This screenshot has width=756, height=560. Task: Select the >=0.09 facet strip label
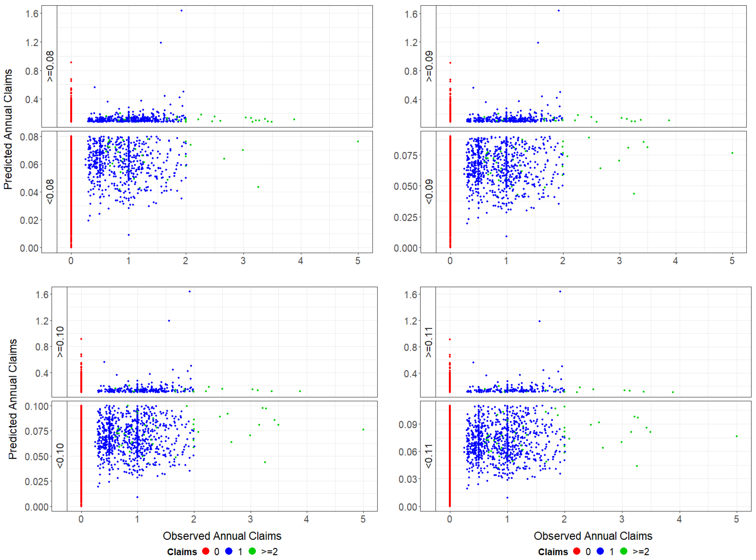429,66
